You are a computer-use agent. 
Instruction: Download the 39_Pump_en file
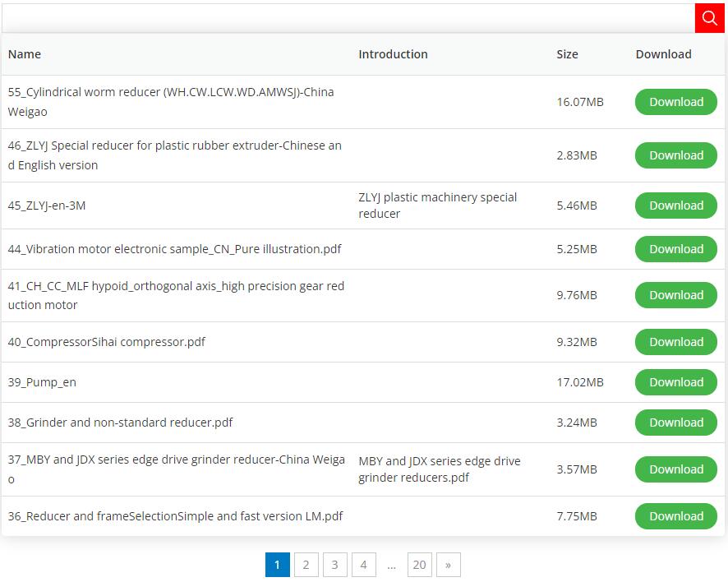click(x=676, y=382)
